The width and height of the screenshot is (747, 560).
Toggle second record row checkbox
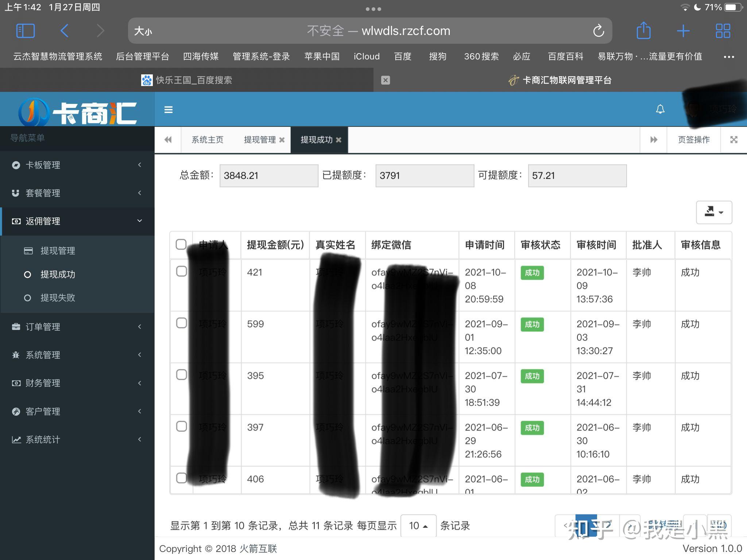pos(181,323)
